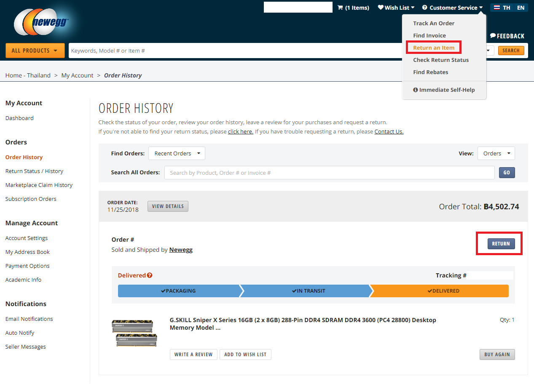
Task: Open the Wish List dropdown
Action: point(396,8)
